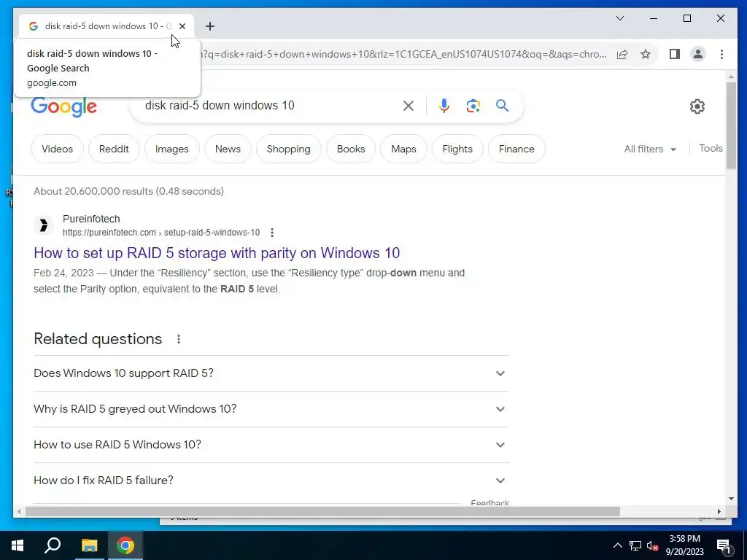Open search Tools
747x560 pixels.
(x=711, y=149)
